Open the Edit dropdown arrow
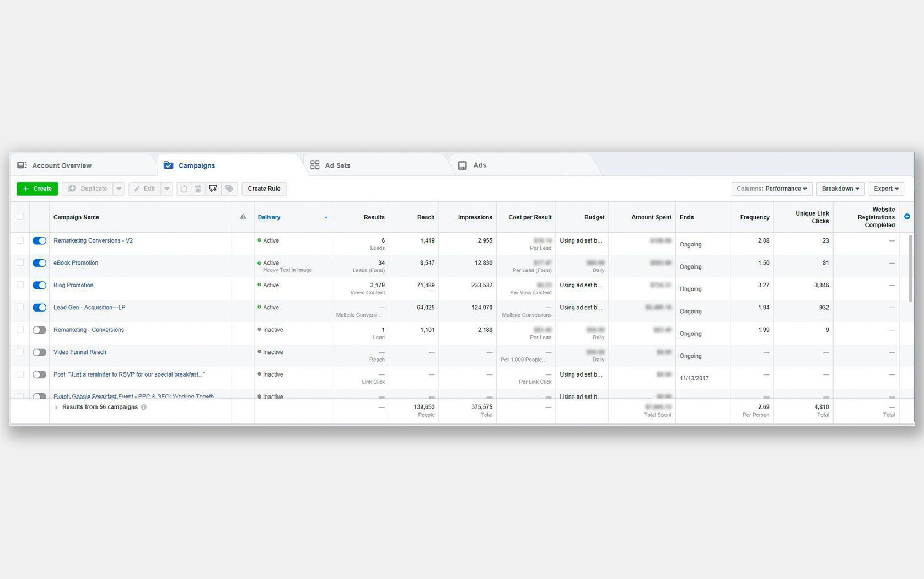 click(x=166, y=189)
